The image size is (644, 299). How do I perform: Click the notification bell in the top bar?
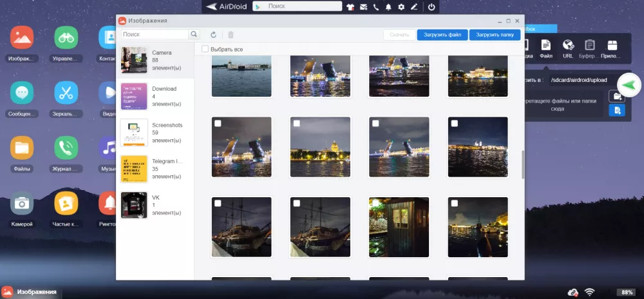(388, 7)
